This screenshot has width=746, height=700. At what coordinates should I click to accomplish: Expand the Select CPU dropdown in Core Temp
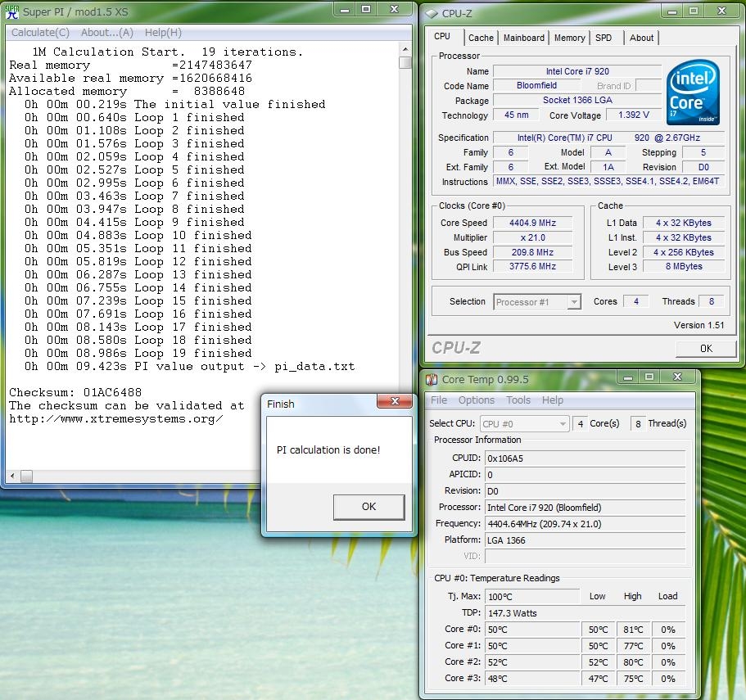(563, 424)
